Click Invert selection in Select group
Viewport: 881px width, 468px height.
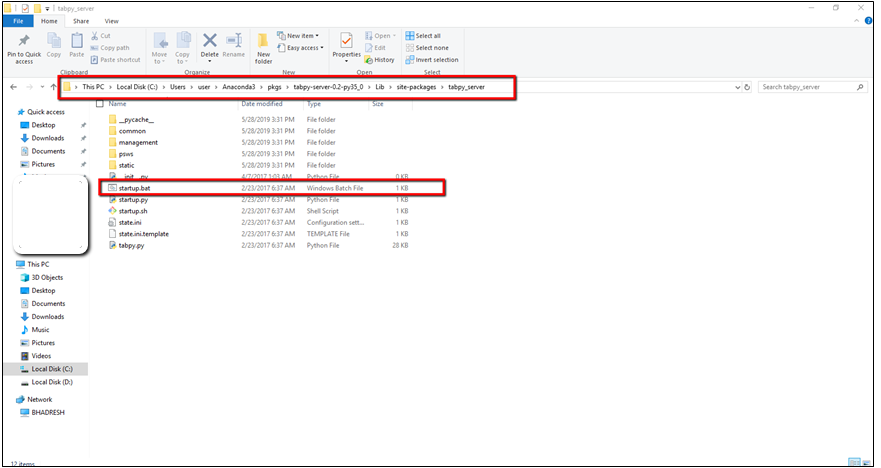(x=432, y=60)
